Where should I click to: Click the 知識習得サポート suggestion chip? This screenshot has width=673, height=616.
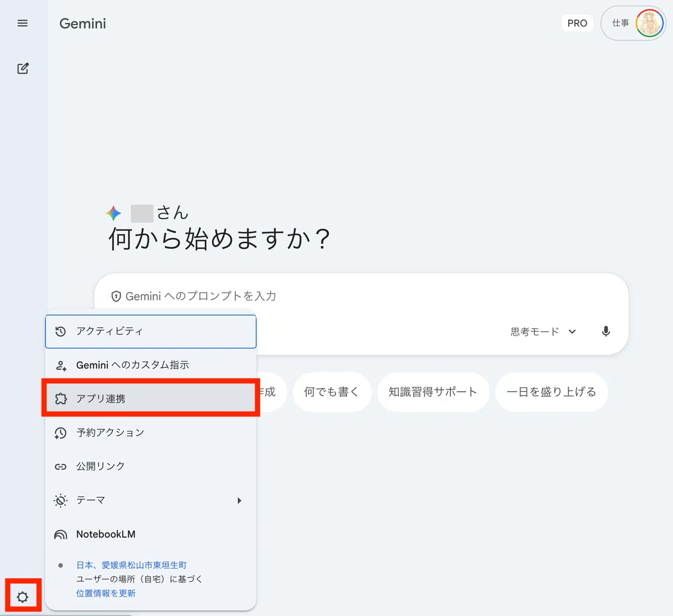(x=433, y=392)
